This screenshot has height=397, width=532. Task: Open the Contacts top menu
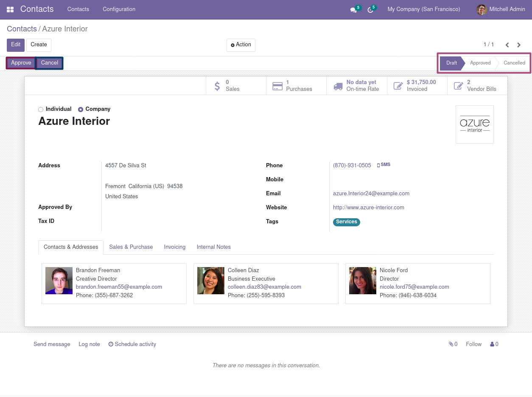[x=78, y=9]
